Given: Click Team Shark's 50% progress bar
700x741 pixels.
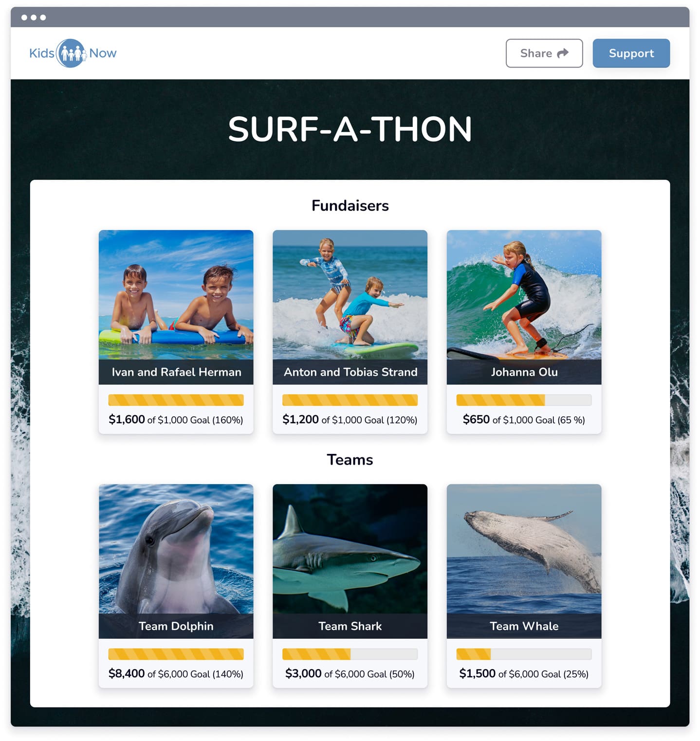Looking at the screenshot, I should pos(350,654).
